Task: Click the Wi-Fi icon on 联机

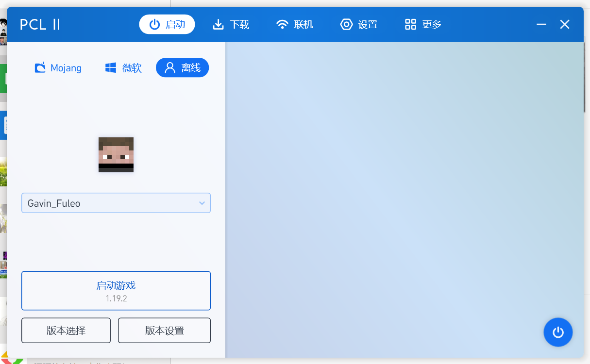Action: [x=282, y=24]
